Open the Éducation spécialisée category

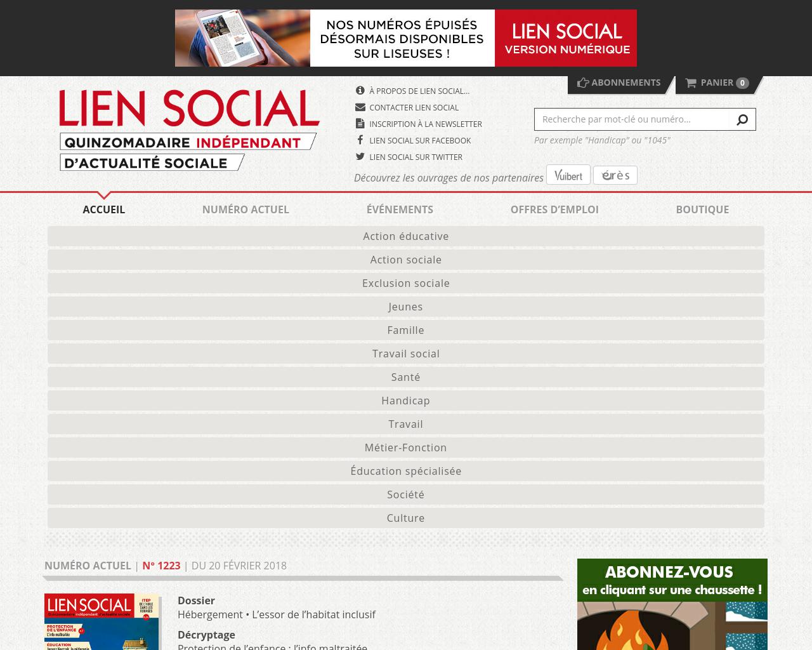[406, 471]
